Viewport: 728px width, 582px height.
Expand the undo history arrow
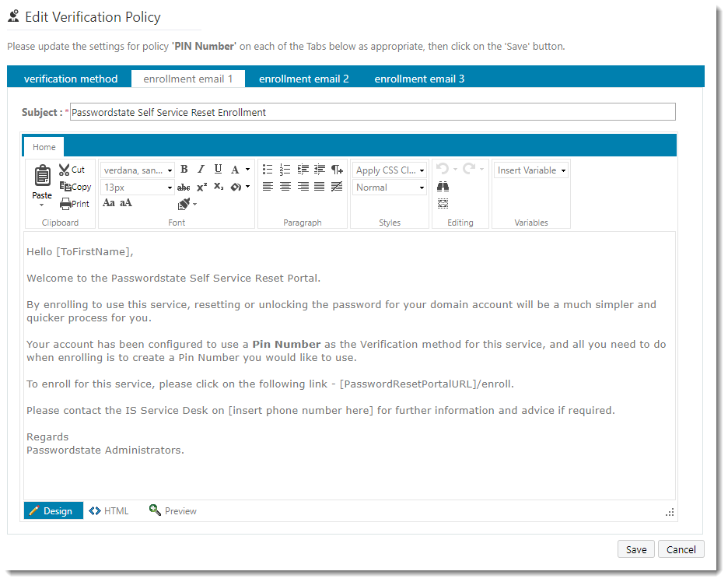point(456,169)
